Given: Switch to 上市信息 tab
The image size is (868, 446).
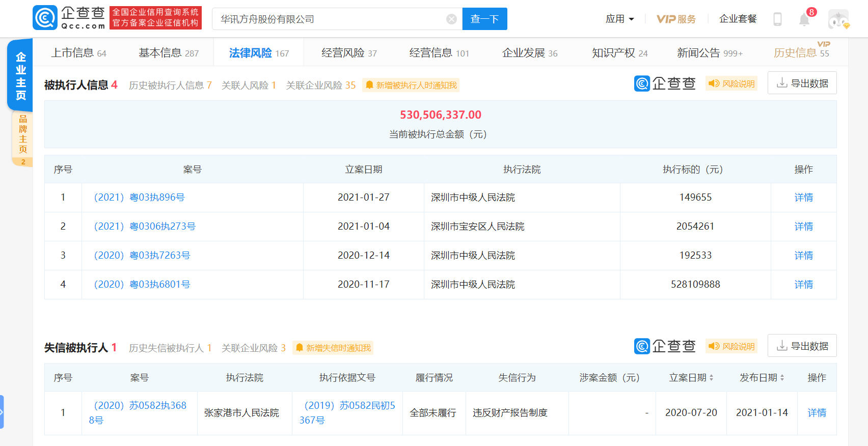Looking at the screenshot, I should pos(79,52).
